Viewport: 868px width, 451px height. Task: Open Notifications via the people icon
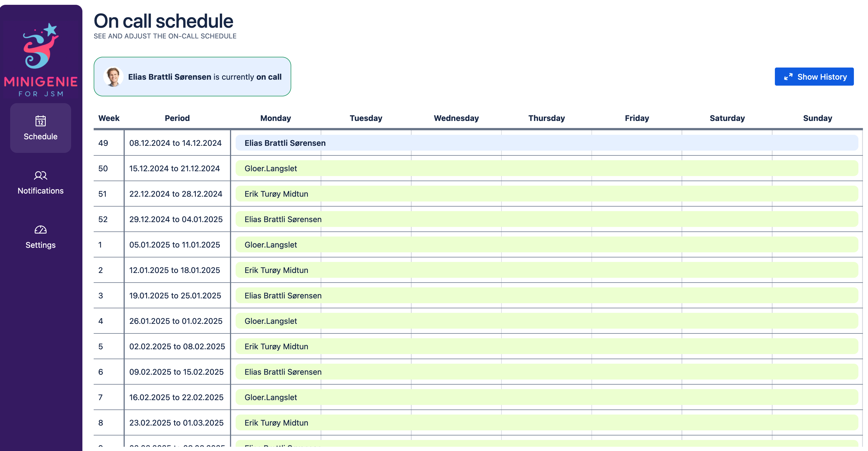(x=40, y=175)
